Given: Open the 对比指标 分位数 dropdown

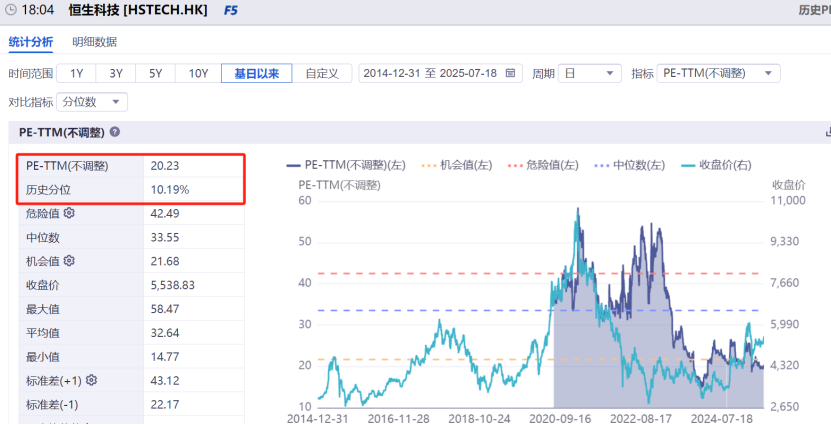Looking at the screenshot, I should tap(92, 102).
